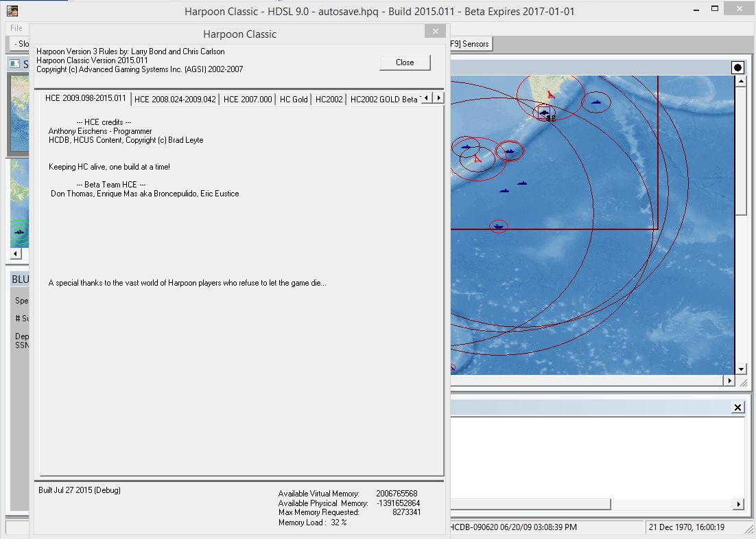Viewport: 756px width, 539px height.
Task: Click the F9 Sensors toolbar button
Action: (x=471, y=44)
